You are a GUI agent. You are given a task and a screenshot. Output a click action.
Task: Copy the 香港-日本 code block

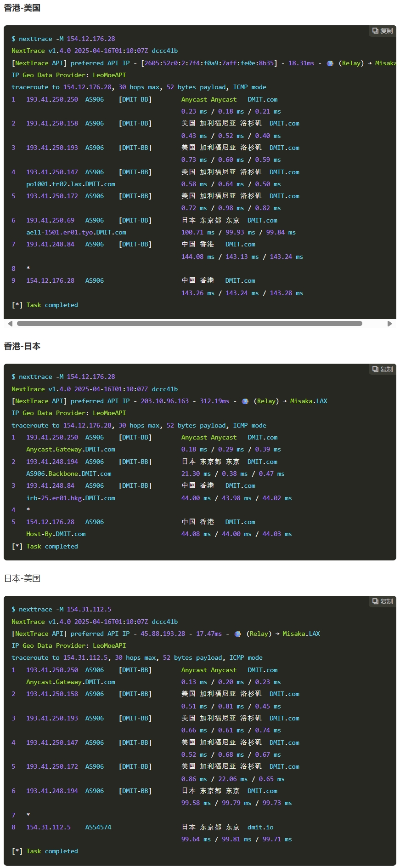[383, 369]
